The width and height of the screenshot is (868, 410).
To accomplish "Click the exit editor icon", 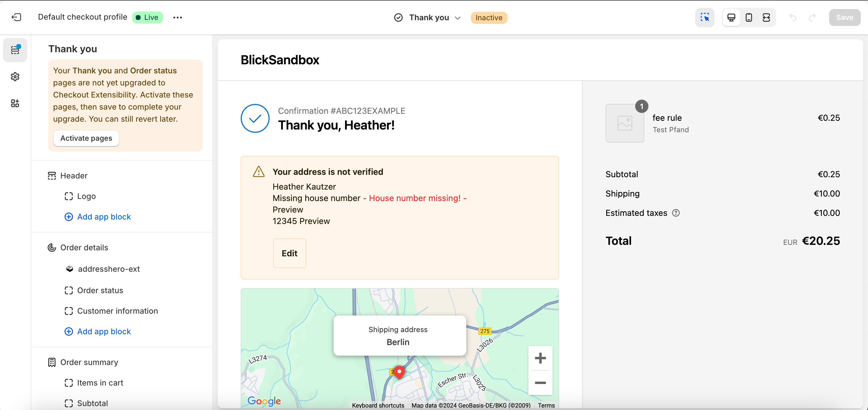I will pyautogui.click(x=16, y=17).
